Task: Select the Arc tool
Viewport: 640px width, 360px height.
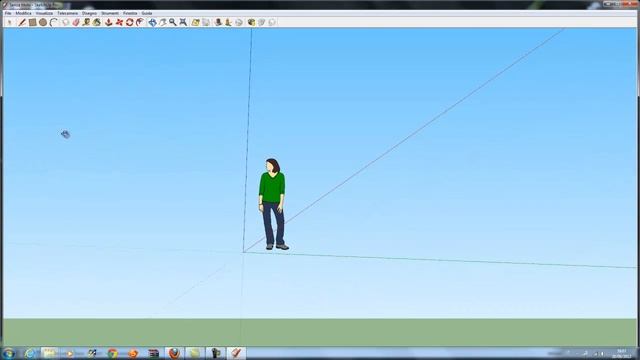Action: point(53,22)
